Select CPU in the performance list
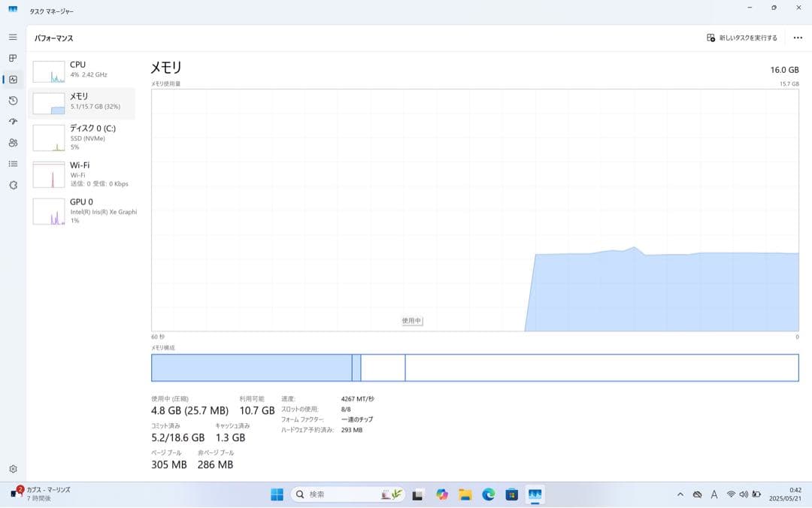The image size is (812, 508). pyautogui.click(x=83, y=71)
